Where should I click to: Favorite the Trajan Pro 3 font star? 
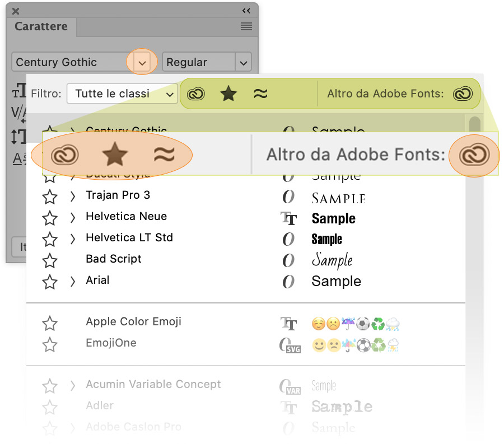[x=50, y=197]
